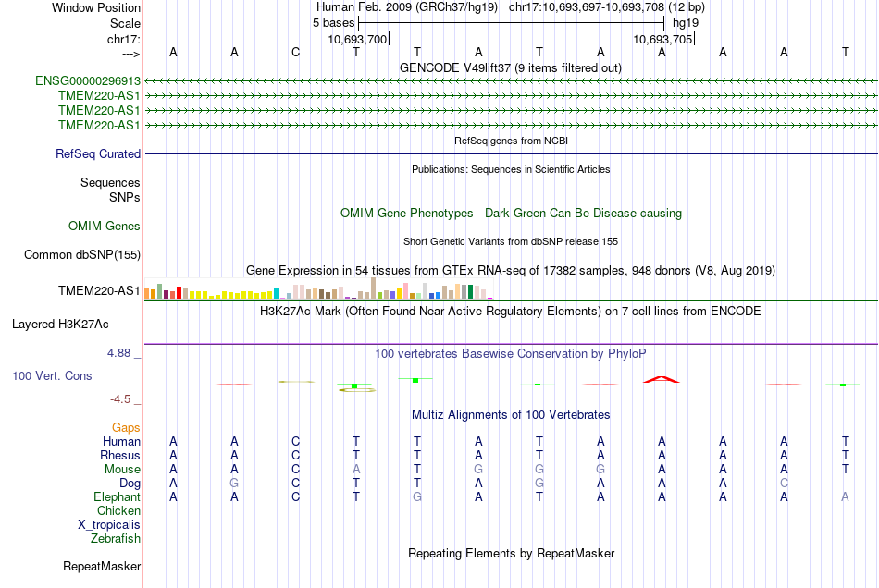Click the Layered H3K27Ac track label
Screen dimensions: 879x588
60,325
